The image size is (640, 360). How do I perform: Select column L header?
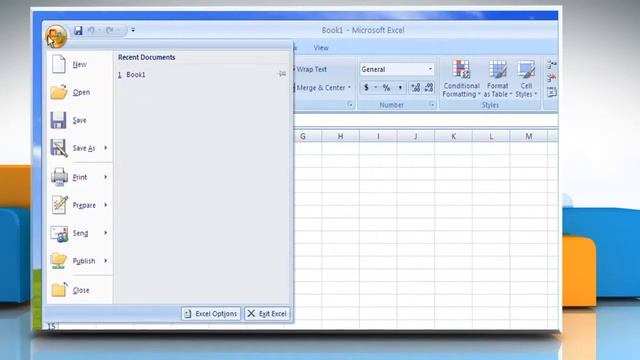pos(491,136)
